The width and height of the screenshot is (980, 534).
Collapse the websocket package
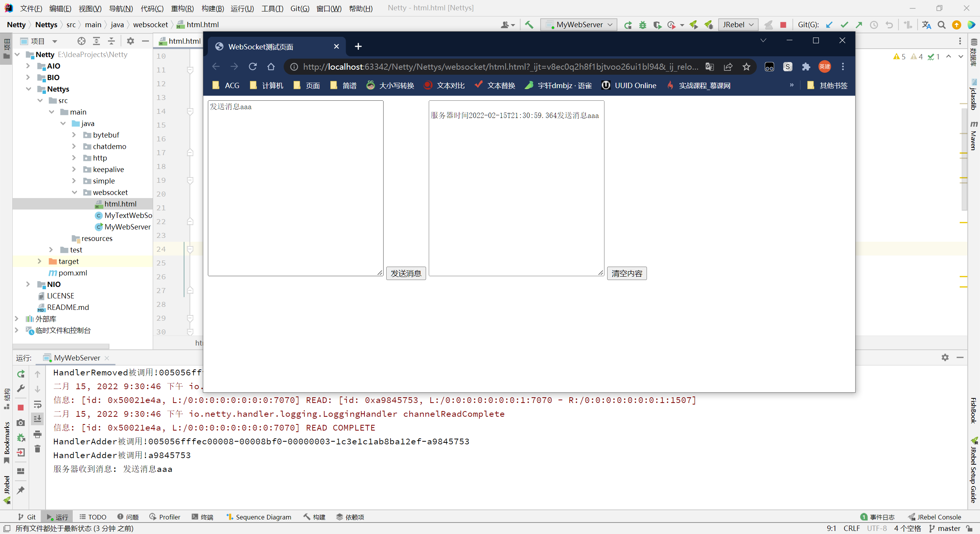pos(75,192)
